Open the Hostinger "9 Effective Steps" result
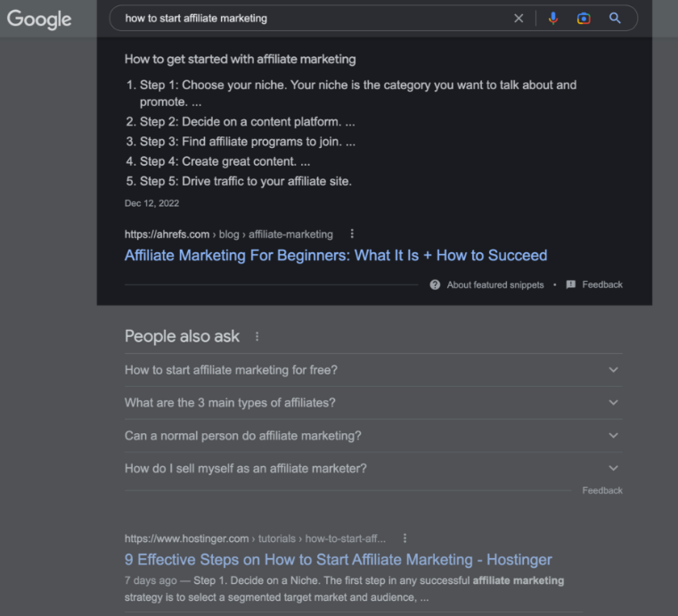 (x=338, y=560)
